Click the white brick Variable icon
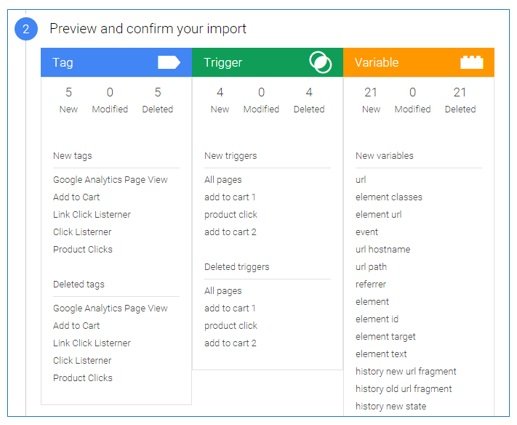This screenshot has width=517, height=425. pos(471,62)
